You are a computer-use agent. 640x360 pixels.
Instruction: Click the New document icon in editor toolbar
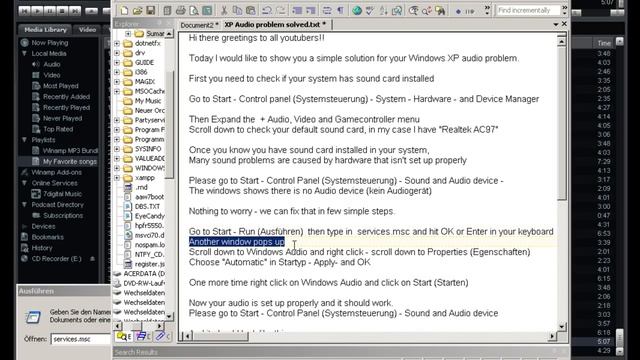click(x=124, y=11)
